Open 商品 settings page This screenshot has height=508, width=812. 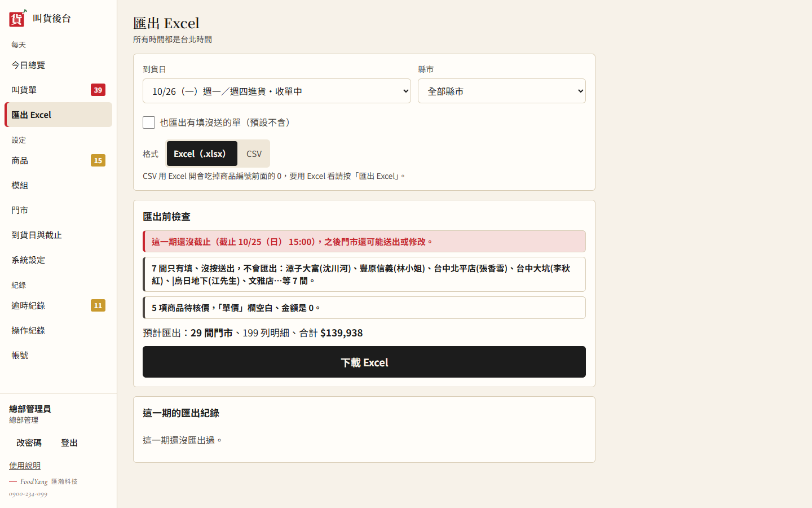(x=58, y=160)
